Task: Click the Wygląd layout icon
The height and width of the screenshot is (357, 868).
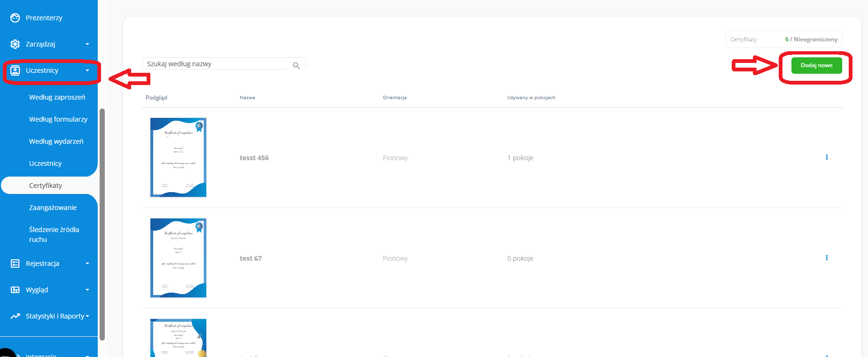Action: (x=15, y=290)
